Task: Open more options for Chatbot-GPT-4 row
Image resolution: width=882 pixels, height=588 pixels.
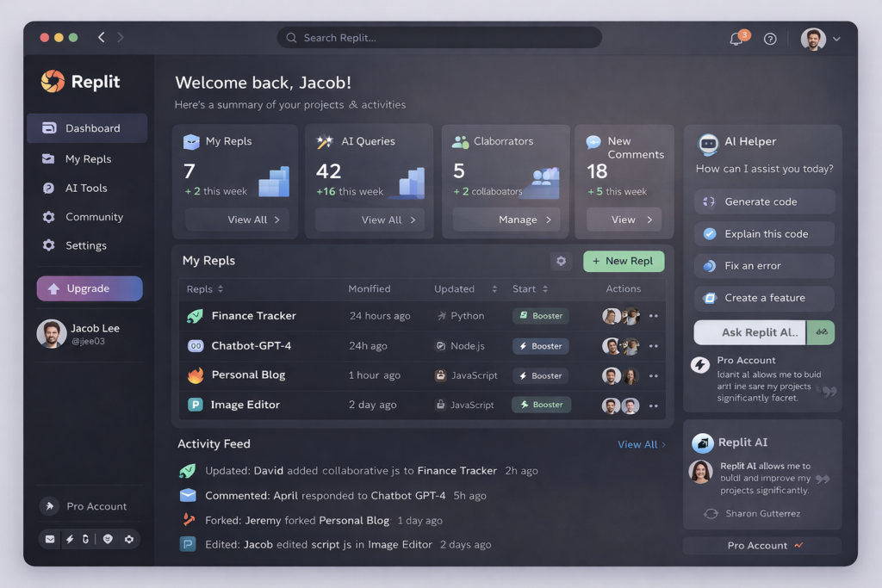Action: pyautogui.click(x=654, y=346)
